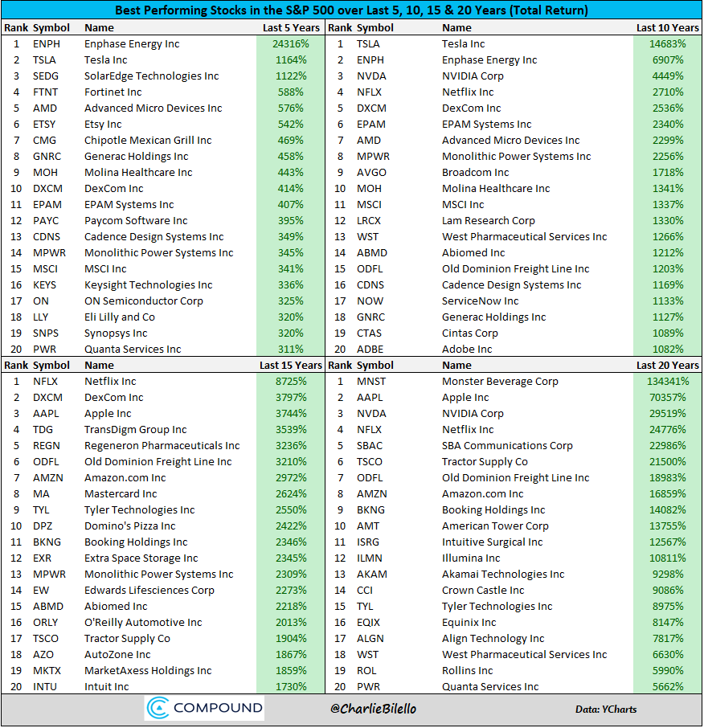Click Eli Lilly and Co name

pyautogui.click(x=120, y=317)
